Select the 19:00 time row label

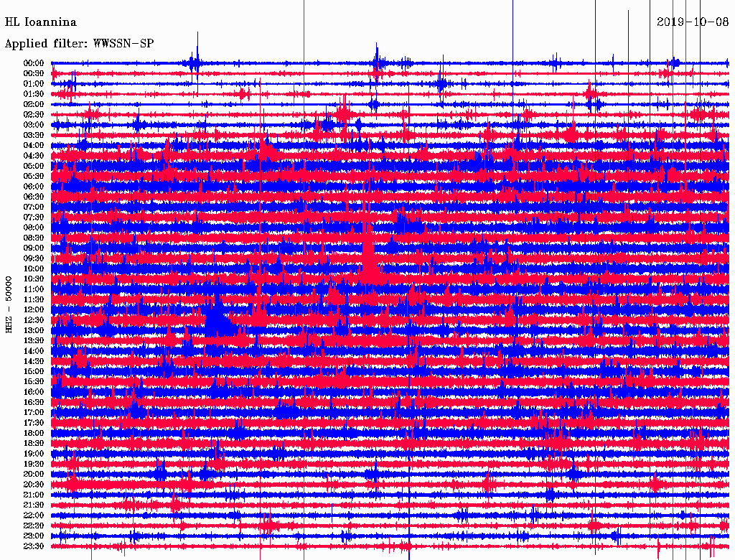tap(34, 454)
